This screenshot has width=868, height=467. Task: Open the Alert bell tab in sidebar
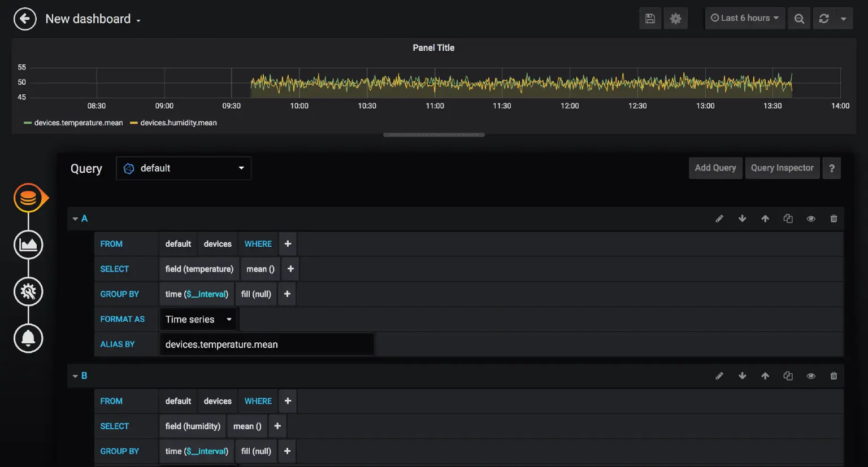tap(28, 338)
